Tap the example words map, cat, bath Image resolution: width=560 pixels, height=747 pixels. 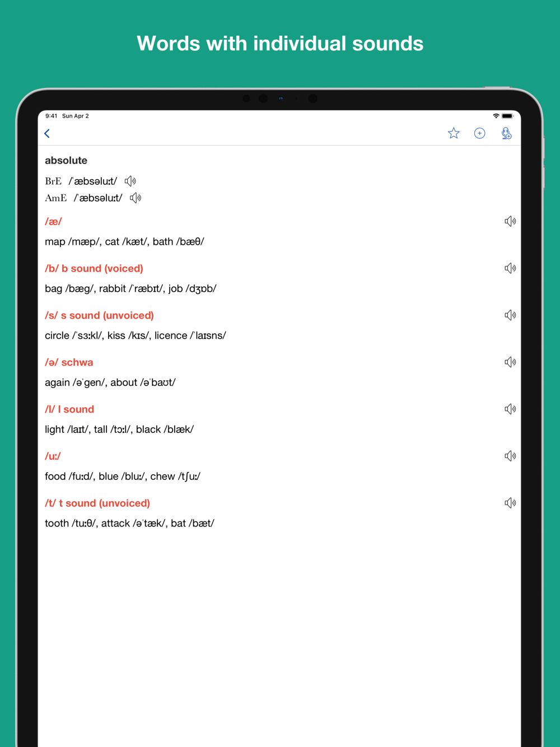click(124, 241)
